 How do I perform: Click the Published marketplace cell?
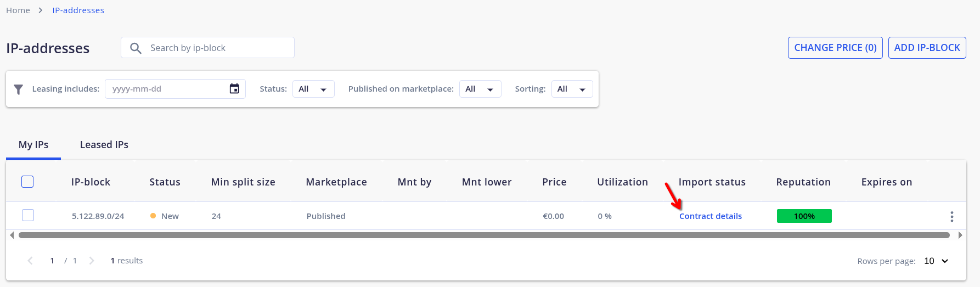[x=326, y=216]
